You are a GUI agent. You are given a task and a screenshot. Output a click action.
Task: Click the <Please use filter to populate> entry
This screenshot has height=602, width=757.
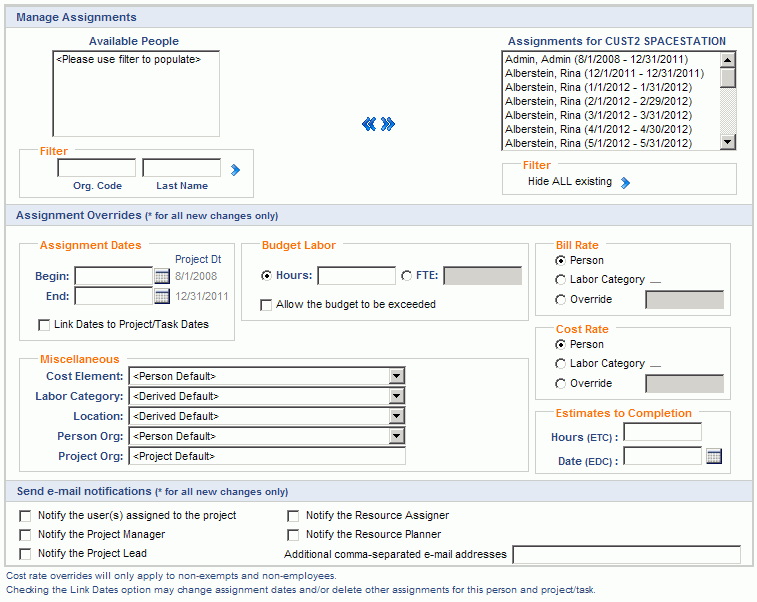coord(128,59)
